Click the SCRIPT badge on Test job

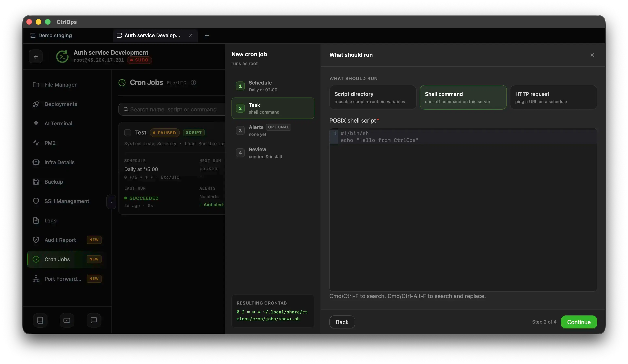[x=194, y=132]
